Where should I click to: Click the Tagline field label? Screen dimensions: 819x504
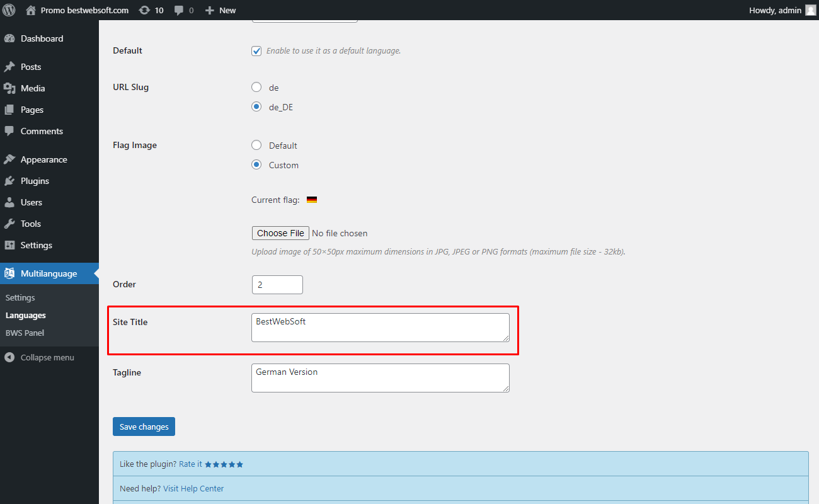point(127,372)
